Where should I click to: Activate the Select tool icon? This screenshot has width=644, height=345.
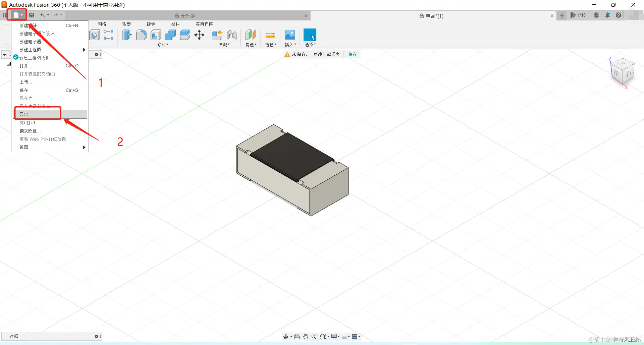tap(310, 35)
